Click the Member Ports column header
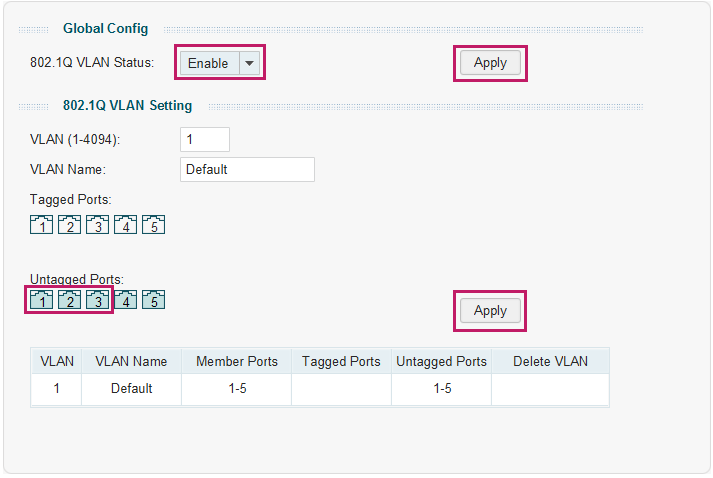Viewport: 713px width, 478px height. [237, 361]
